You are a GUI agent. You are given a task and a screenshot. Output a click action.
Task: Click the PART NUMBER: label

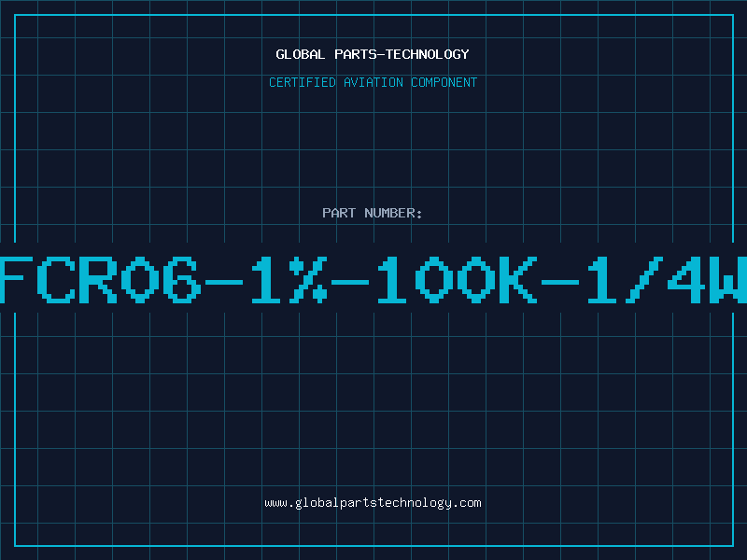pyautogui.click(x=372, y=213)
